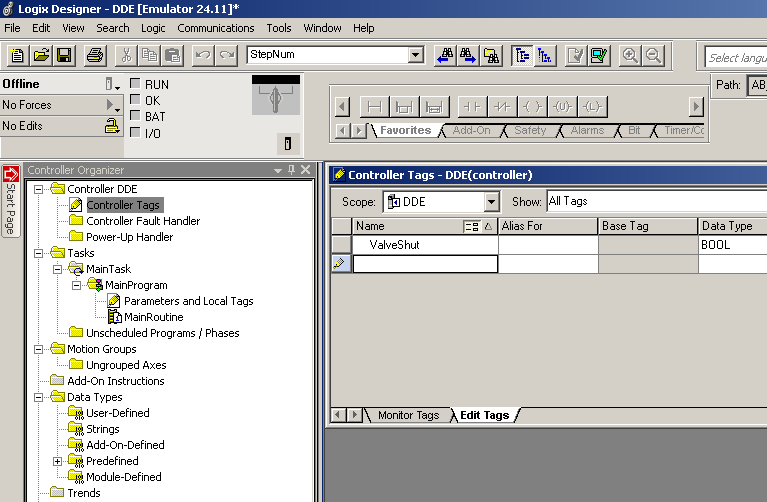Collapse the Tasks tree node
Image resolution: width=767 pixels, height=502 pixels.
[38, 253]
